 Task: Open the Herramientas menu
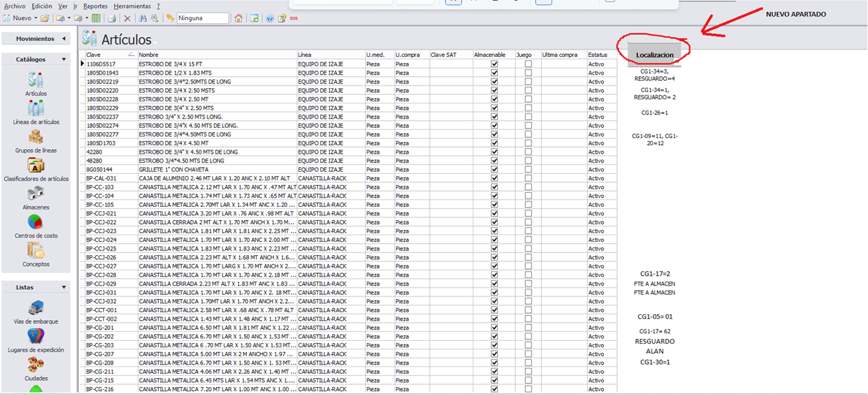click(x=132, y=6)
